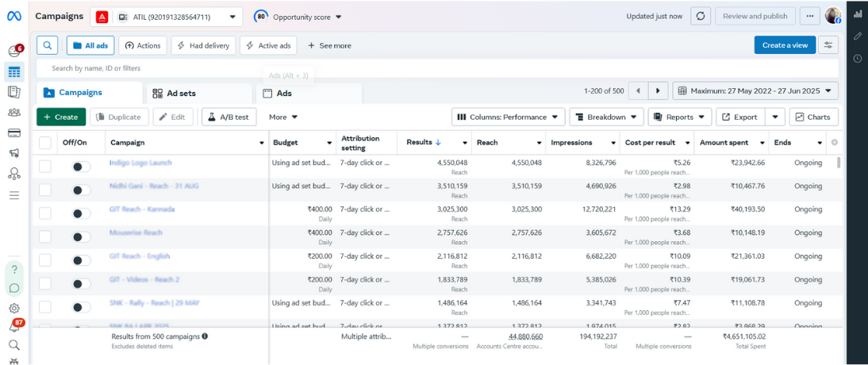868x365 pixels.
Task: Select the Had delivery view
Action: pyautogui.click(x=203, y=45)
